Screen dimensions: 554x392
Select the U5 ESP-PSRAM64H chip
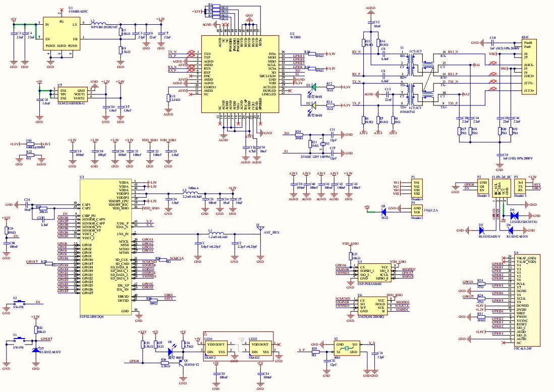[373, 272]
